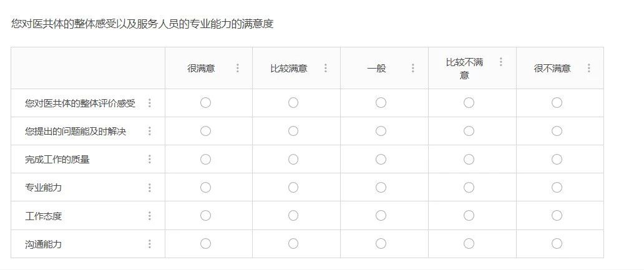The image size is (644, 270).
Task: Open row options for 专业能力
Action: 150,188
